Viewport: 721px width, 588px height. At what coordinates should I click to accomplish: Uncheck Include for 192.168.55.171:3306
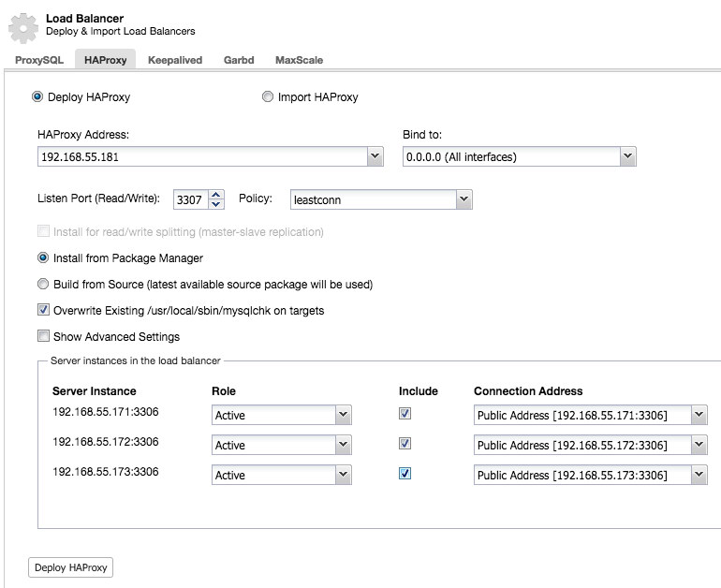405,413
